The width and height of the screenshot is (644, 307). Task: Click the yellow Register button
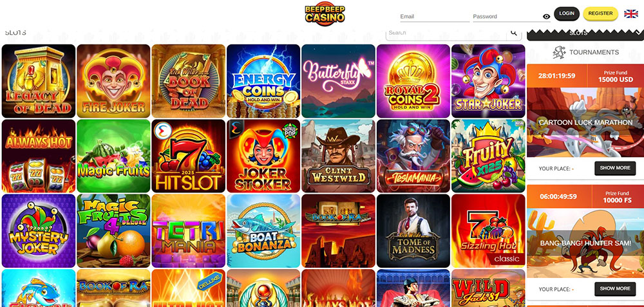tap(600, 14)
